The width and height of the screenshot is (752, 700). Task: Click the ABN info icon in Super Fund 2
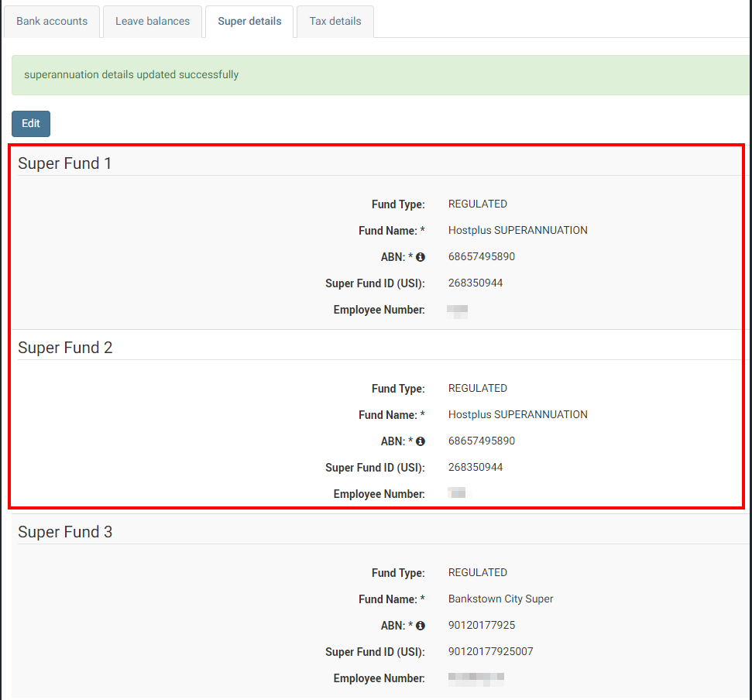click(x=421, y=441)
